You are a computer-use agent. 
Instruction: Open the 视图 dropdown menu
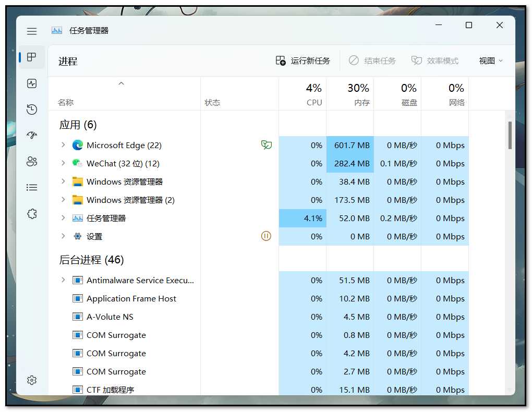pos(491,61)
